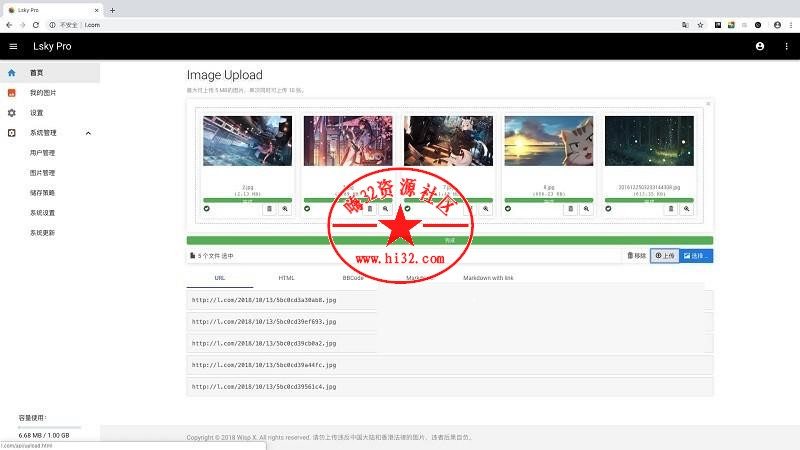The image size is (800, 450).
Task: Open 图片管理 image management
Action: coord(42,173)
